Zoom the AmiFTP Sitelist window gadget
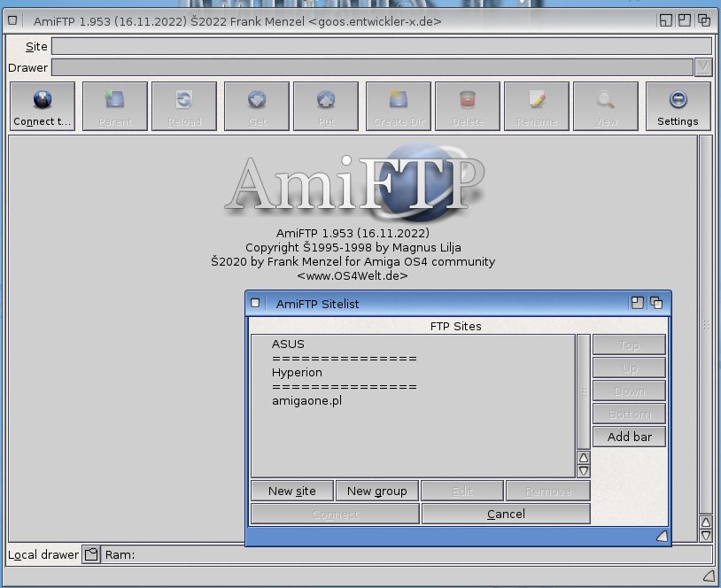The image size is (721, 588). pos(638,303)
